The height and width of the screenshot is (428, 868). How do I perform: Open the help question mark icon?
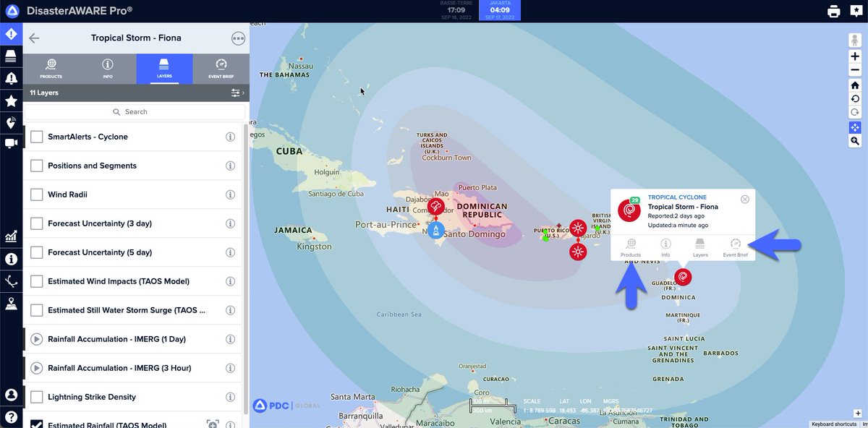[x=11, y=417]
